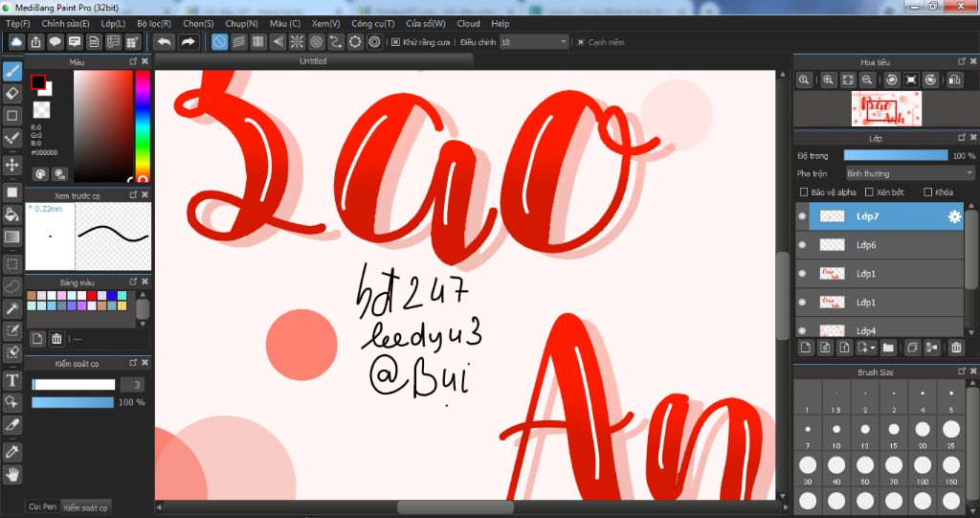Toggle Khử răng cưa checkbox
This screenshot has height=518, width=980.
(395, 42)
